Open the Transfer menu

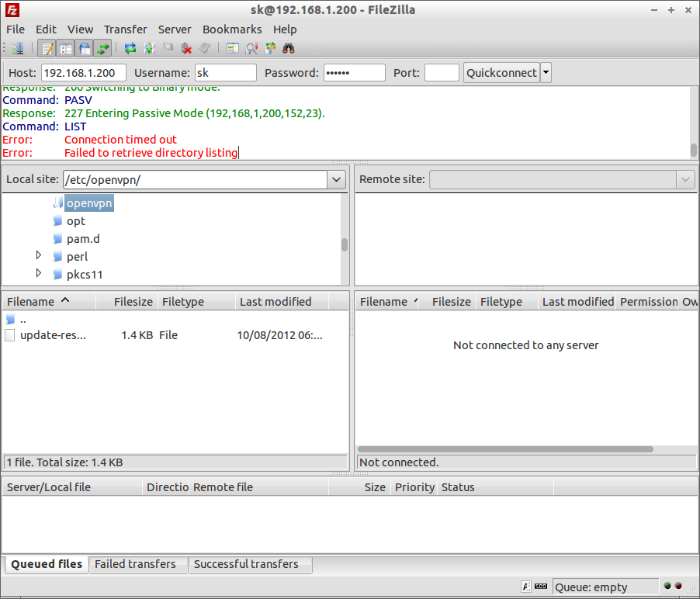(x=126, y=29)
